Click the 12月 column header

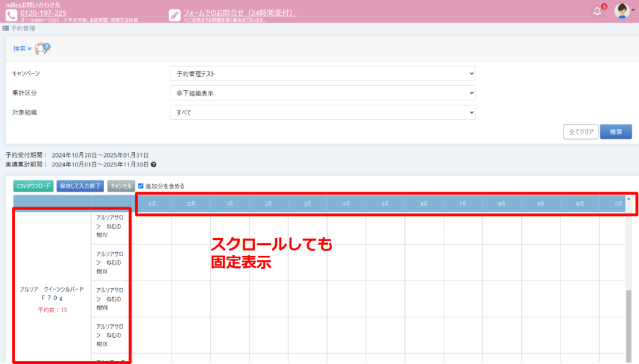(x=191, y=204)
